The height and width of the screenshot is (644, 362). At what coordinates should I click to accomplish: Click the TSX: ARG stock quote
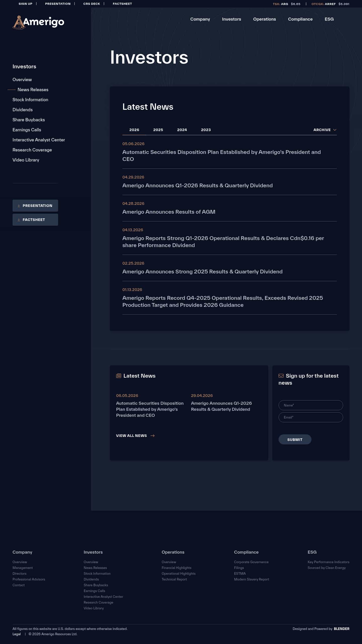(287, 4)
